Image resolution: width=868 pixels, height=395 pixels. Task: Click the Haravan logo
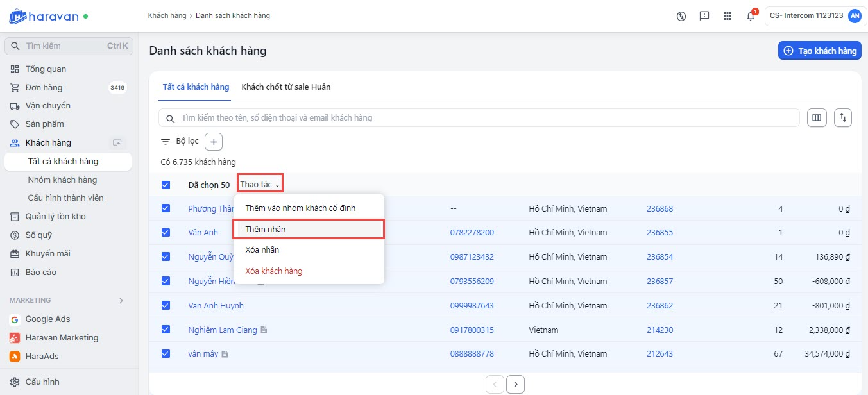(44, 16)
